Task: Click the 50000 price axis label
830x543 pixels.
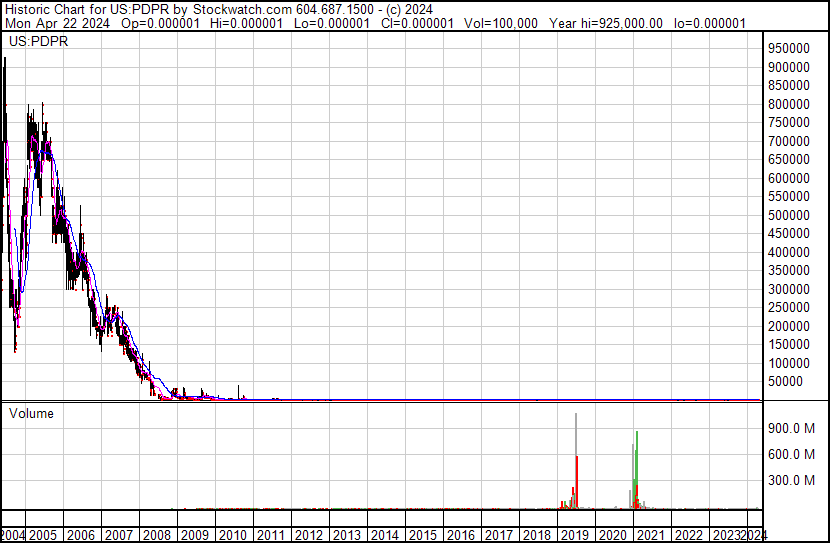Action: click(x=786, y=382)
